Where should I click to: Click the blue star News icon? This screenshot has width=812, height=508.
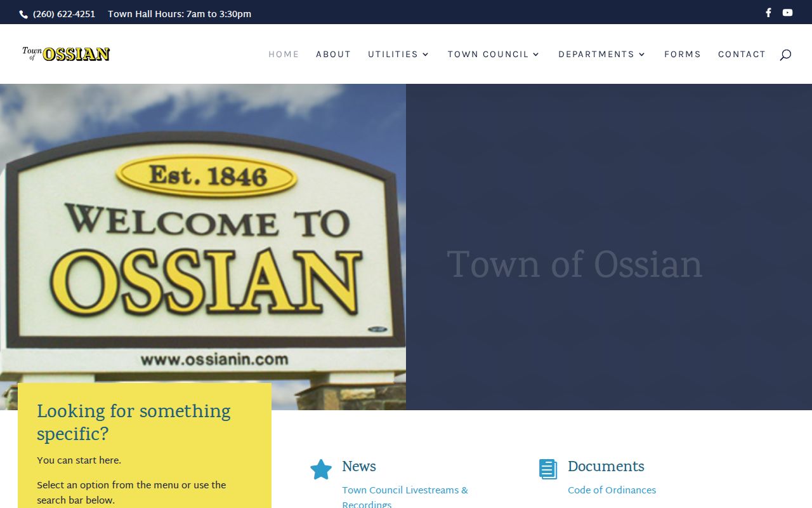321,470
